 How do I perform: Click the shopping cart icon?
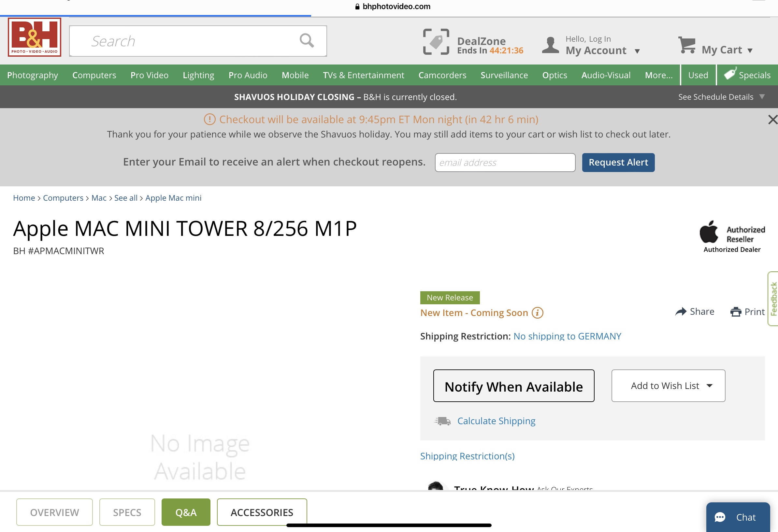tap(686, 45)
